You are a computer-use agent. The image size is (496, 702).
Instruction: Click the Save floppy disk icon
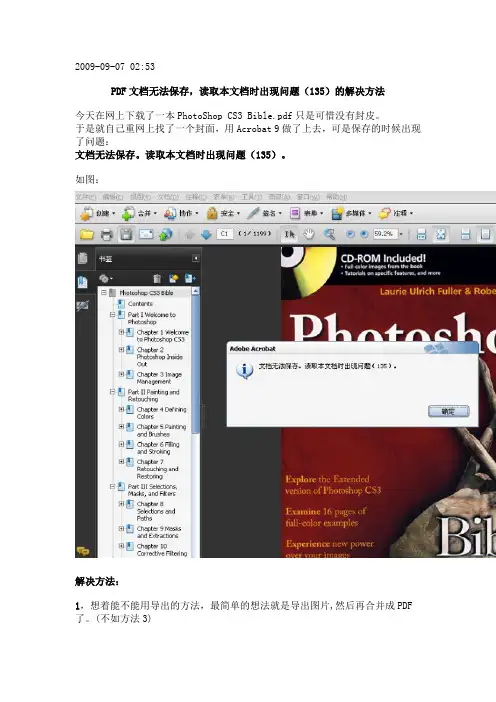click(x=126, y=234)
